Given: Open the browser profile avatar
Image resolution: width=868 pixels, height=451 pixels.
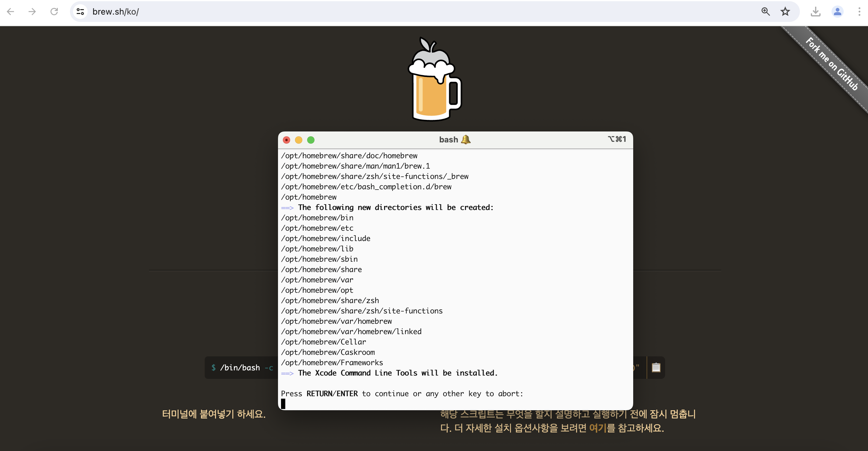Looking at the screenshot, I should coord(837,12).
